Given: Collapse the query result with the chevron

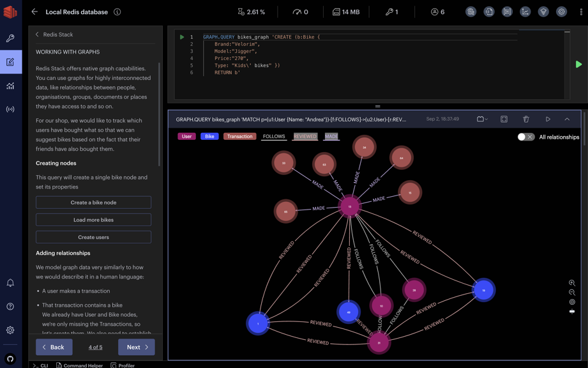Looking at the screenshot, I should click(567, 119).
